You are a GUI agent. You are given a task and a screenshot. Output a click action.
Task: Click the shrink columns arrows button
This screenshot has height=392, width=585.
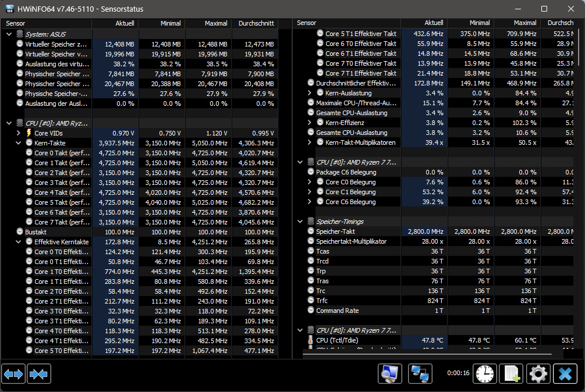click(x=39, y=374)
